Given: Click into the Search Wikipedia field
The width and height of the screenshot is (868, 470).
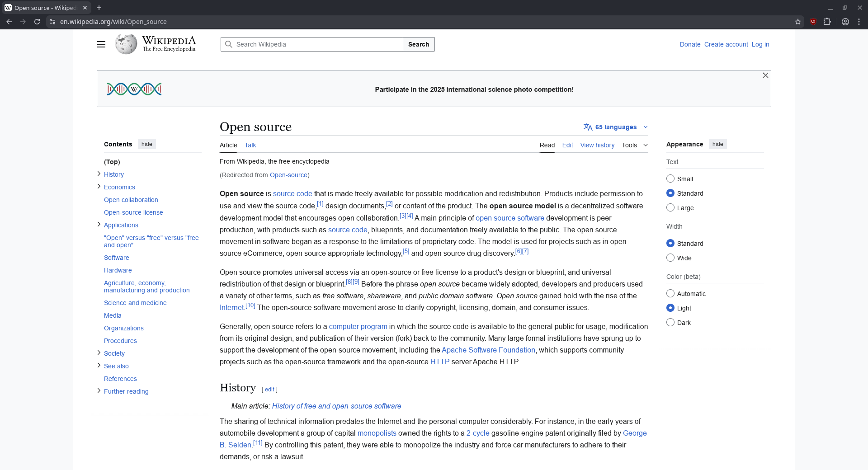Looking at the screenshot, I should pos(316,44).
